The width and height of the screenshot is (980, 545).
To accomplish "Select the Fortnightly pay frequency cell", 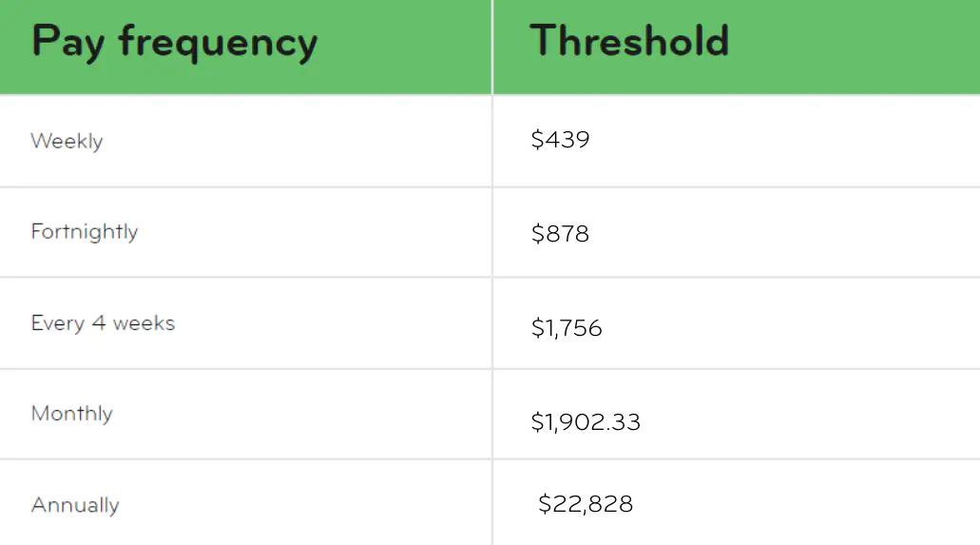I will coord(85,232).
